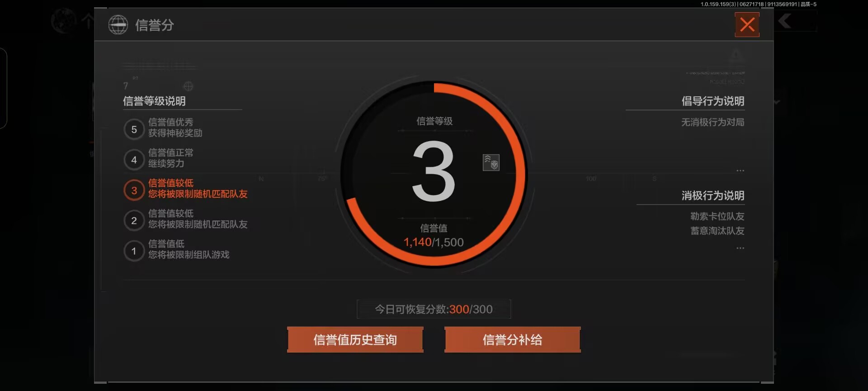Open 信誉值历史查询 history lookup
Screen dimensions: 868x391
coord(355,339)
